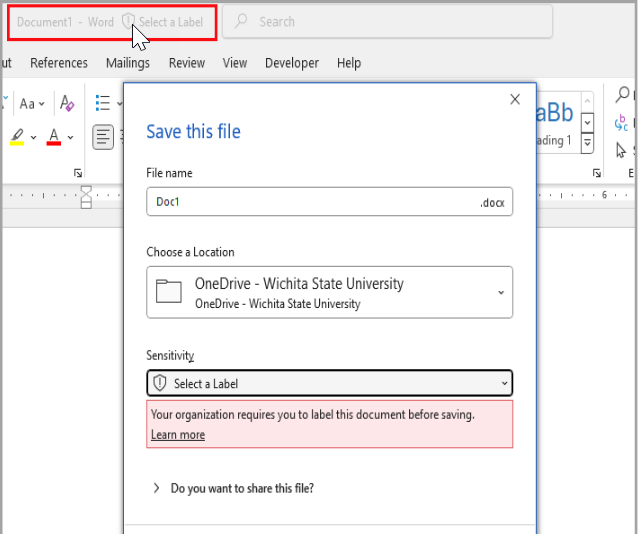Click Select a Label in title bar
Screen dimensions: 638x534
[170, 22]
